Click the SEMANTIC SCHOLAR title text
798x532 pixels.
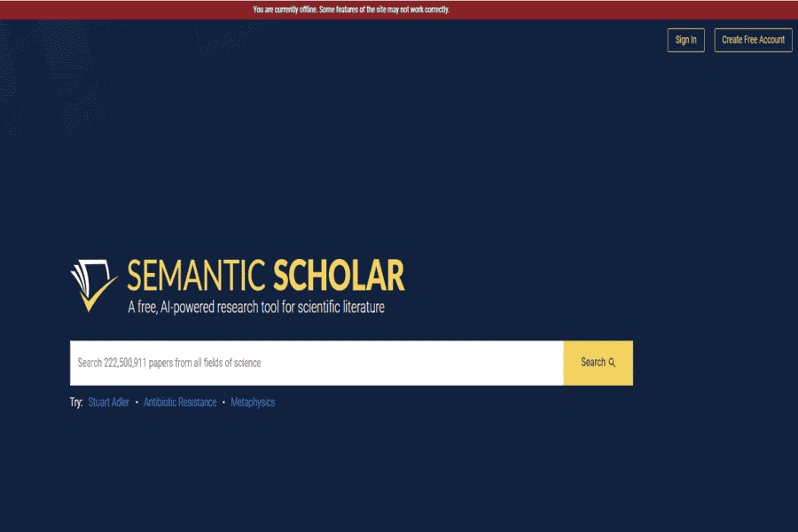(266, 275)
